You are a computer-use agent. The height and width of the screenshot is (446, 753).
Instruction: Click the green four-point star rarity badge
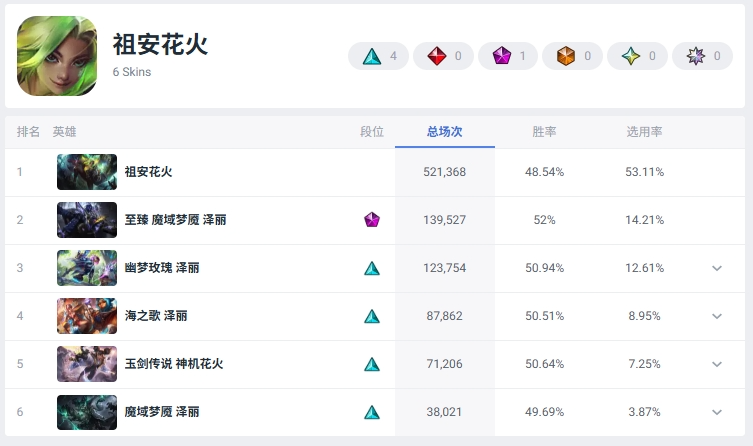(x=637, y=56)
